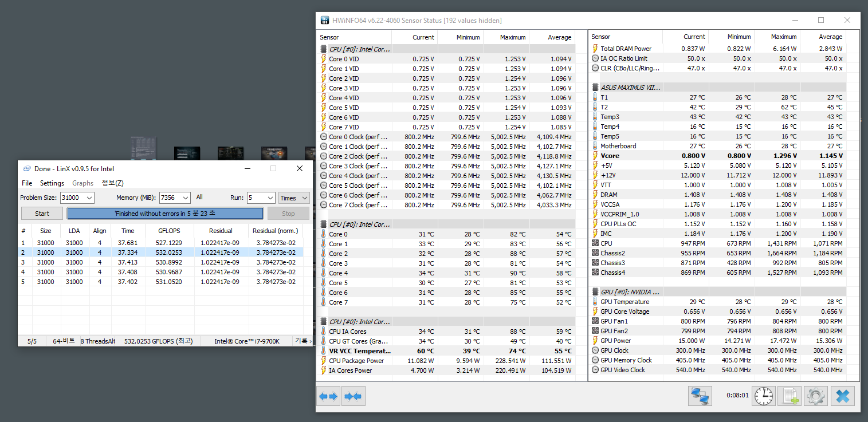The width and height of the screenshot is (868, 422).
Task: Reset min/max values with the clock icon
Action: pos(763,396)
